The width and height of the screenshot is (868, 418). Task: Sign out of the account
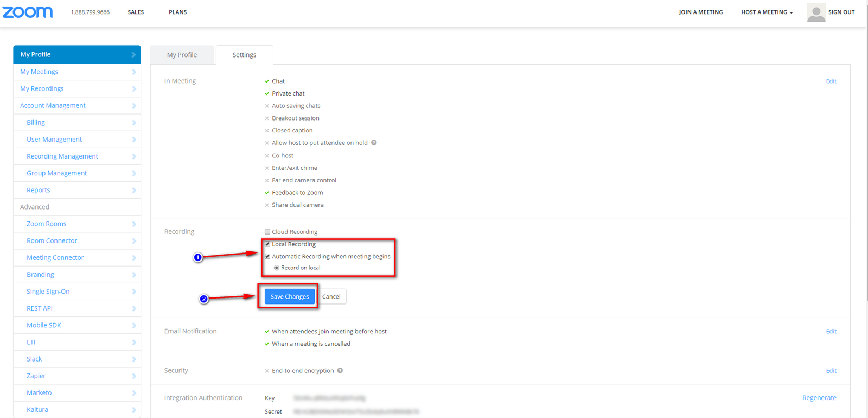pyautogui.click(x=841, y=12)
